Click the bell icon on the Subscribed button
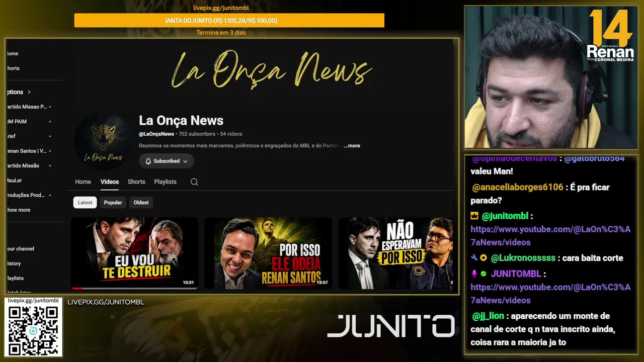 [x=148, y=161]
